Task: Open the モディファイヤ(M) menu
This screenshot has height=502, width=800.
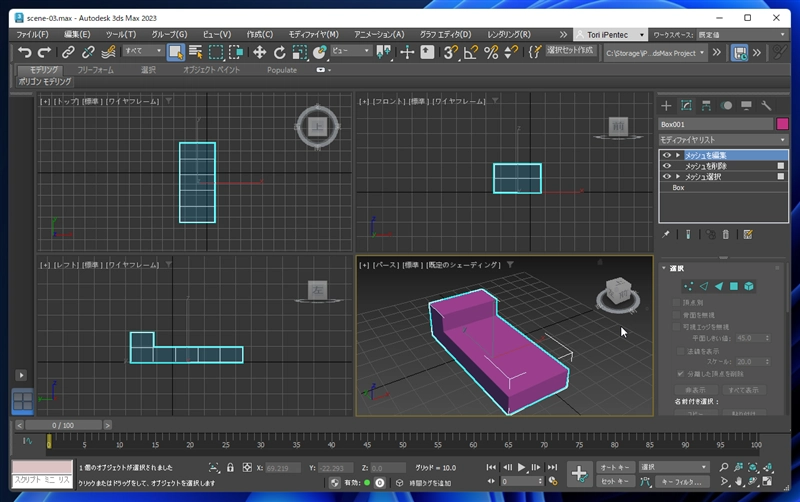Action: coord(313,35)
